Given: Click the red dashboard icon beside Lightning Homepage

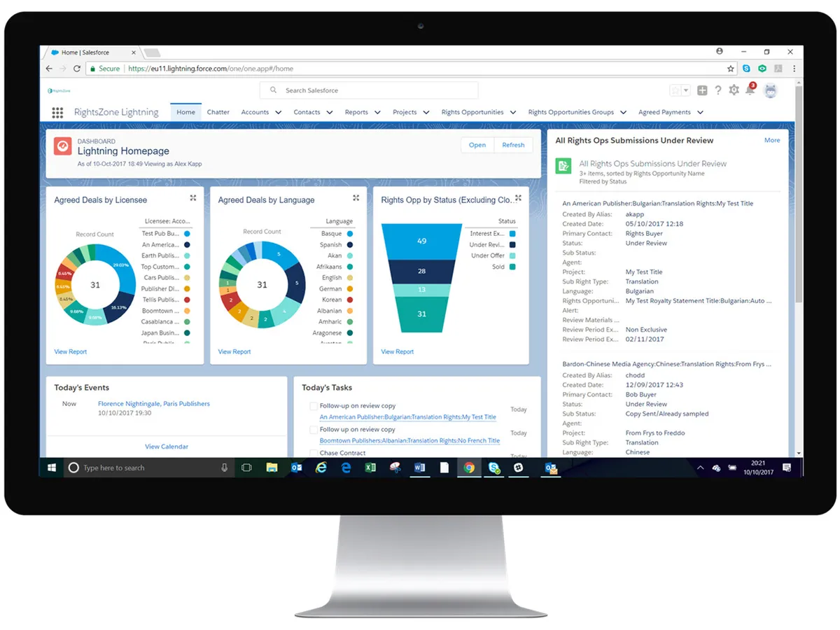Looking at the screenshot, I should pos(63,146).
